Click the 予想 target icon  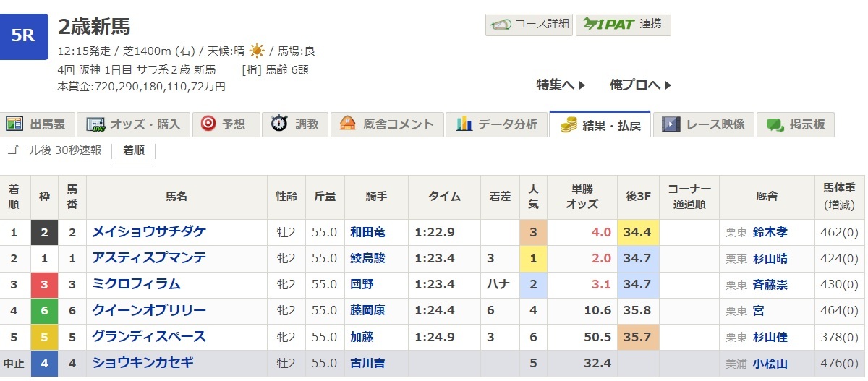[x=208, y=124]
